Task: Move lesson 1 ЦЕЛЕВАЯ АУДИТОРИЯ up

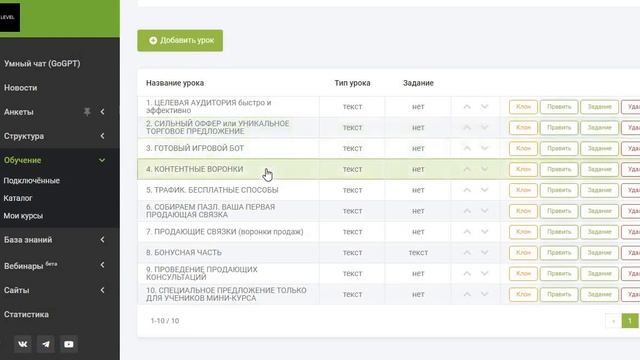Action: (x=467, y=107)
